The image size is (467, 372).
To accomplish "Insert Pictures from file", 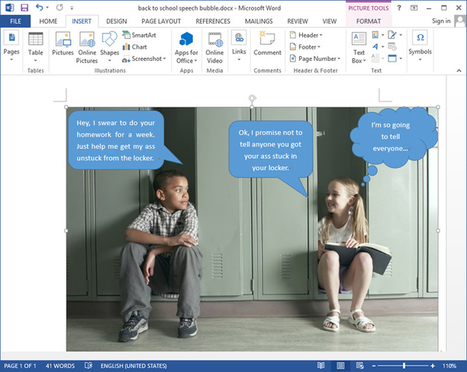I will point(63,44).
